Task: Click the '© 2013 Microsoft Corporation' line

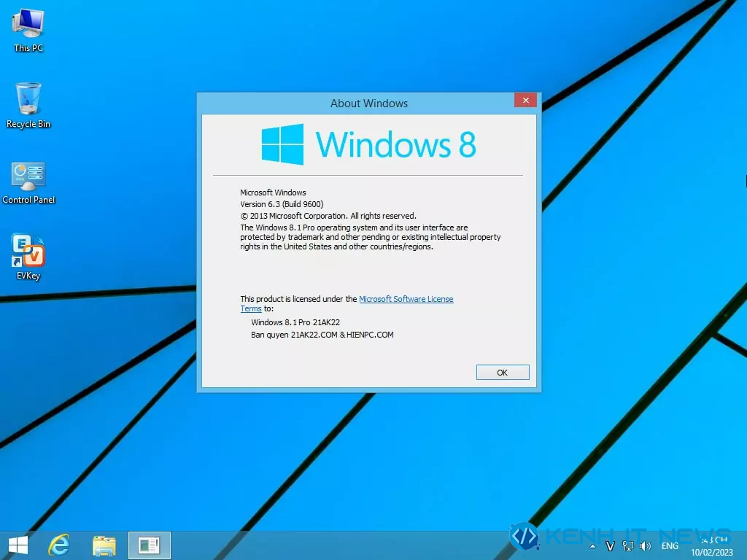Action: point(328,216)
